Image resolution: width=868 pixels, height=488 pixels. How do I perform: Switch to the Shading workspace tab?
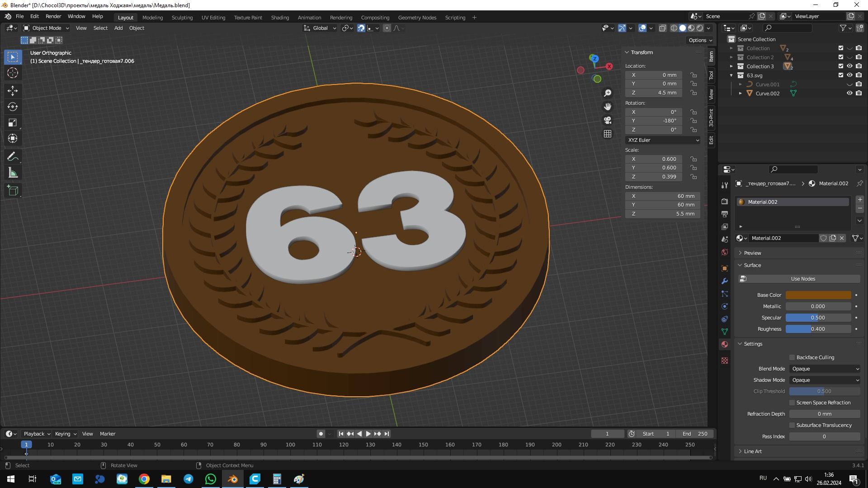pos(280,18)
